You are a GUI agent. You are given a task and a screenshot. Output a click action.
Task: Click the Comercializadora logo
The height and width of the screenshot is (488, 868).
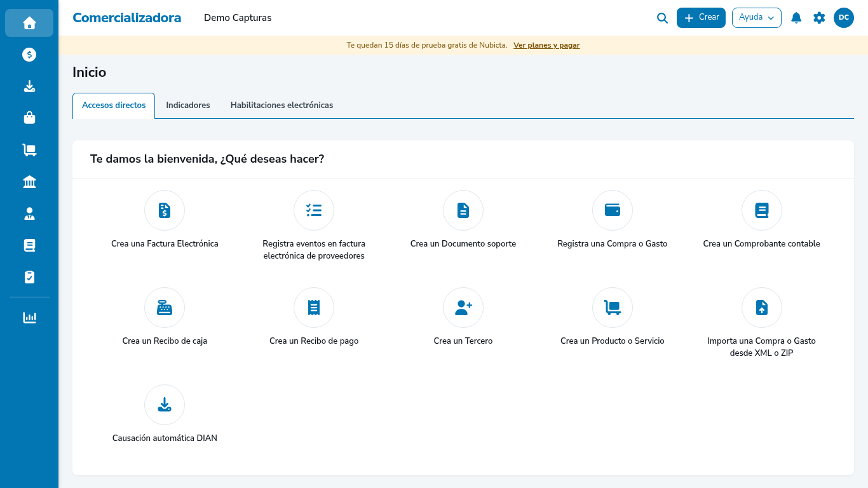127,18
